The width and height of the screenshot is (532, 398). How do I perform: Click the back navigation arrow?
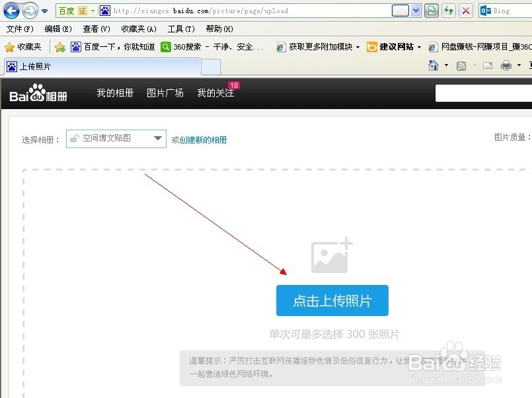(x=12, y=11)
